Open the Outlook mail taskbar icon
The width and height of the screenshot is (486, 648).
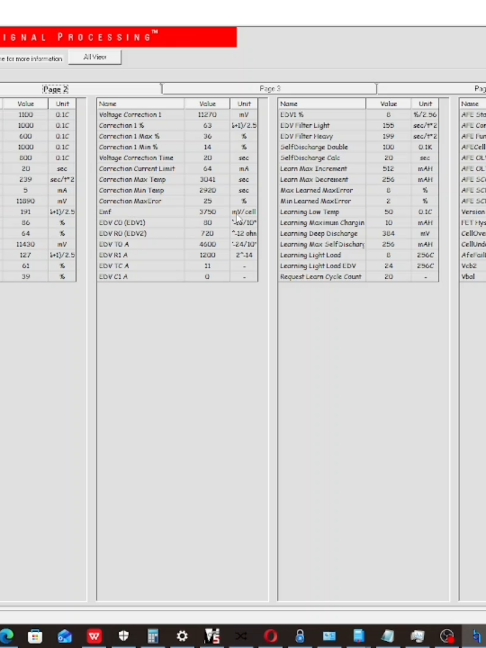click(65, 636)
